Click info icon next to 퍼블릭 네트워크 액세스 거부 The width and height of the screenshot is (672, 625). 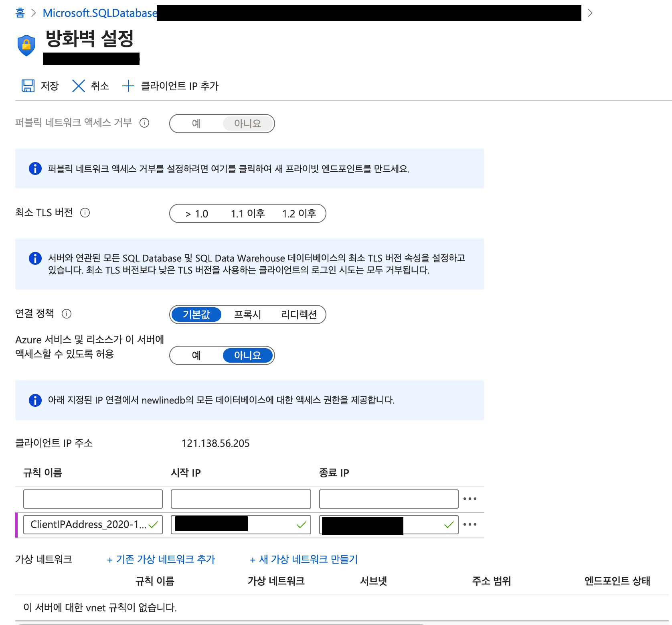pos(144,123)
